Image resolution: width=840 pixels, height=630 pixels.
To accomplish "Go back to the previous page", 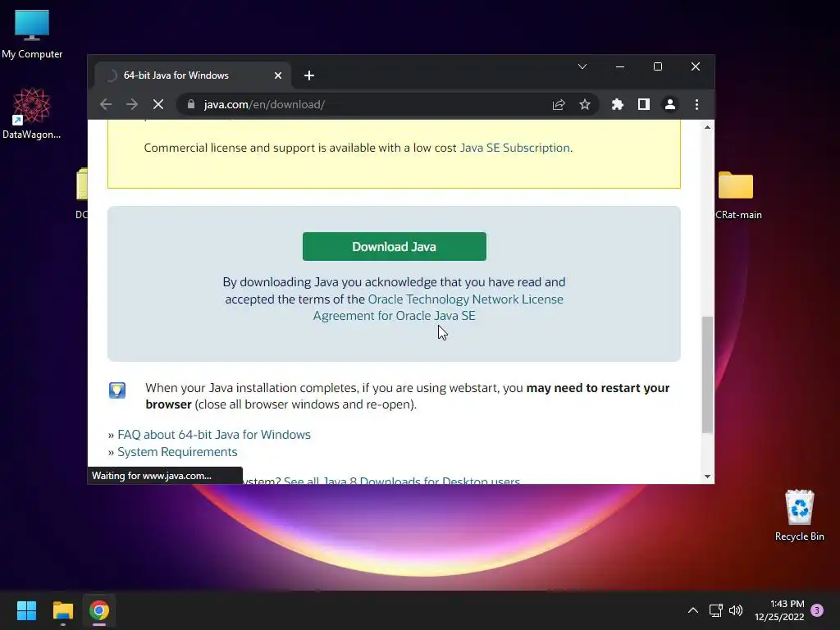I will (106, 104).
